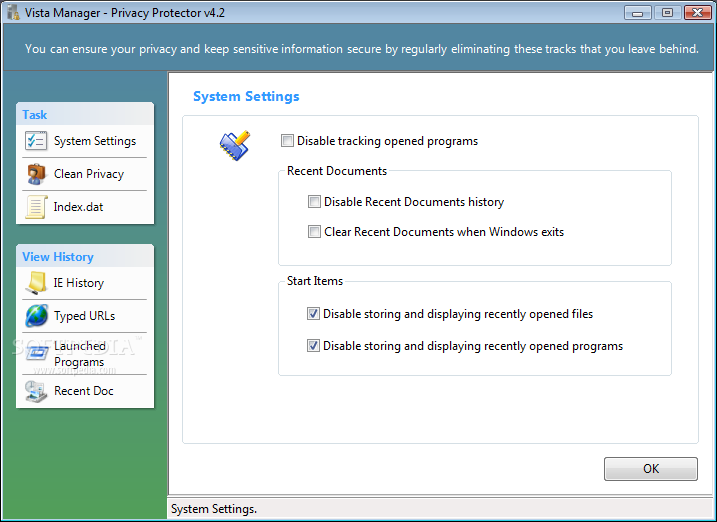Viewport: 717px width, 522px height.
Task: Select Clean Privacy task label
Action: (x=89, y=174)
